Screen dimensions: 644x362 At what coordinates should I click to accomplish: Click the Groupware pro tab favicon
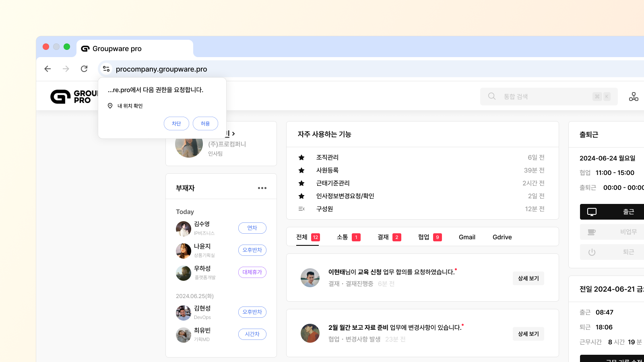click(85, 49)
